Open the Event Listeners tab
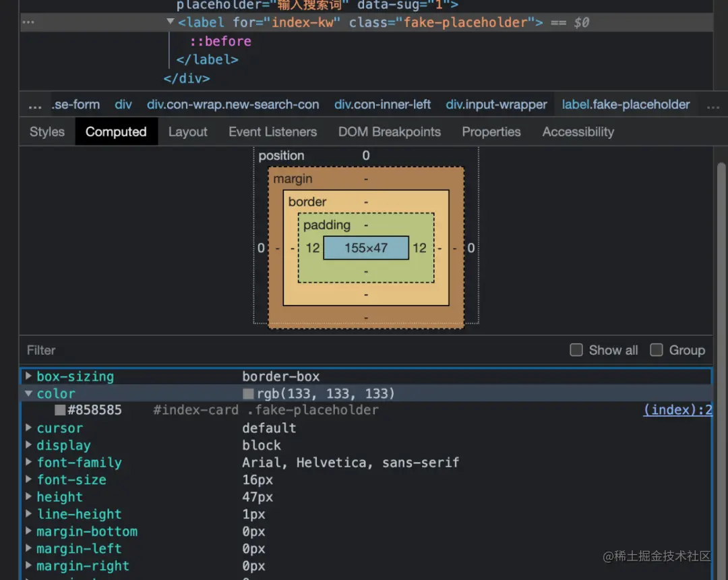The height and width of the screenshot is (580, 728). pyautogui.click(x=272, y=132)
